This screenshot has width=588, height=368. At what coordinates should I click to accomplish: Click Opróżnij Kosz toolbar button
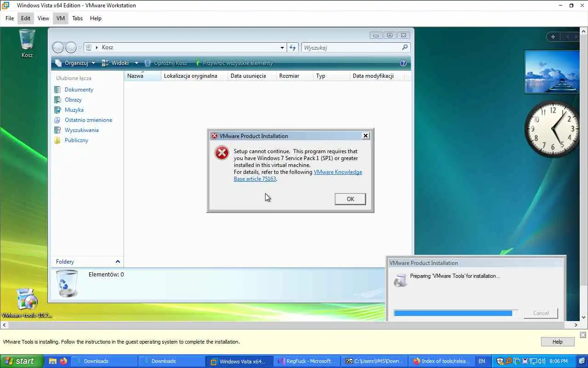tap(166, 63)
